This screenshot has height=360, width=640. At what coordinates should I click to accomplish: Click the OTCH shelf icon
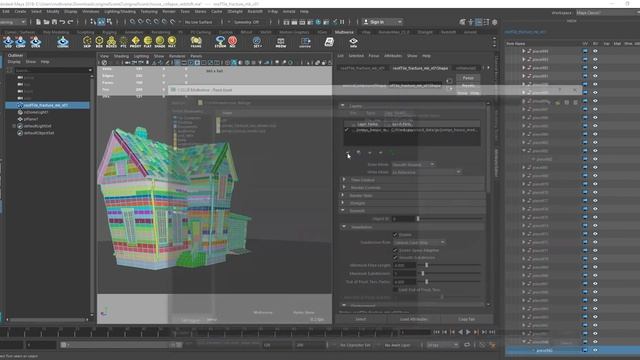tap(36, 42)
